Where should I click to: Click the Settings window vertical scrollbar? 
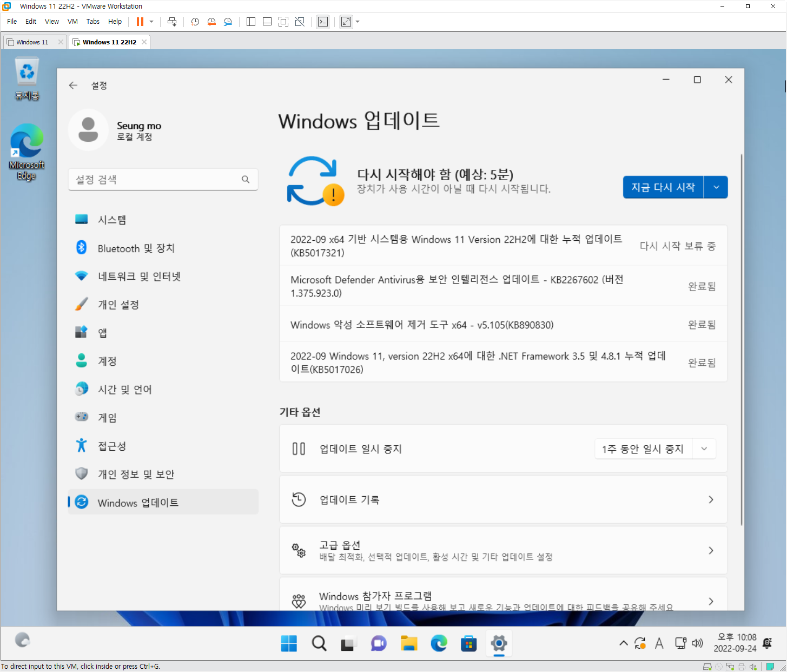pyautogui.click(x=742, y=339)
